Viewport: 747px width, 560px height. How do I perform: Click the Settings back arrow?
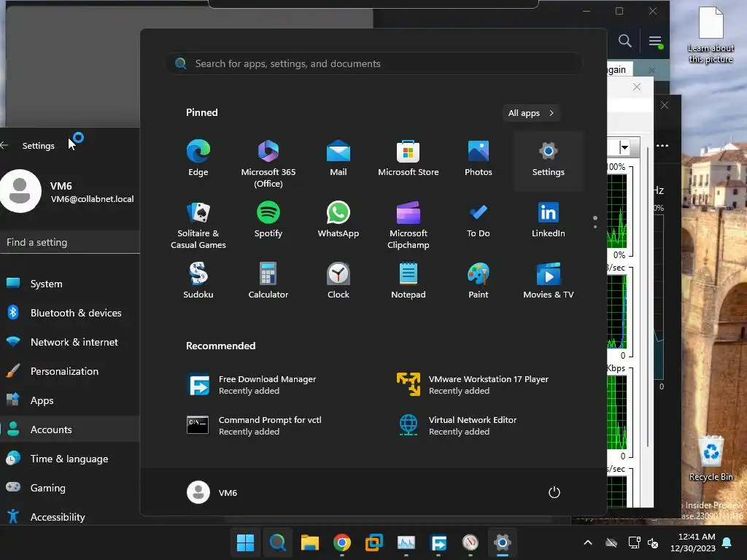(x=5, y=145)
